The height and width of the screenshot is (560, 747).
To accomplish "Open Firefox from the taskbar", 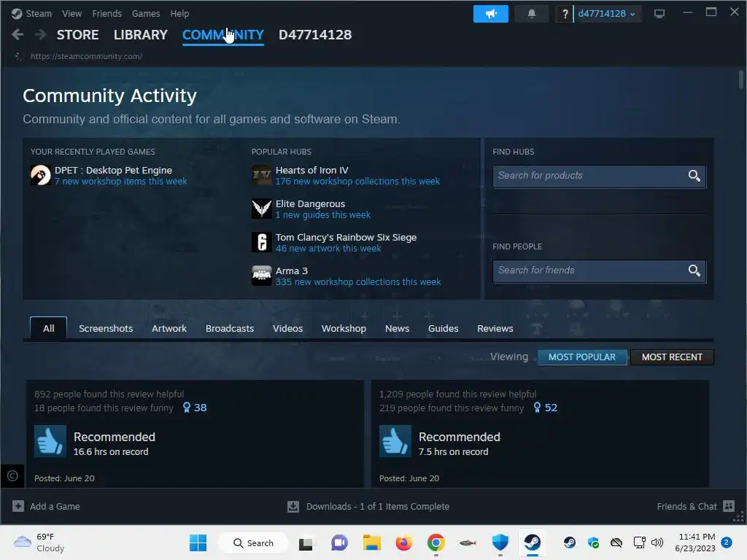I will pyautogui.click(x=404, y=542).
